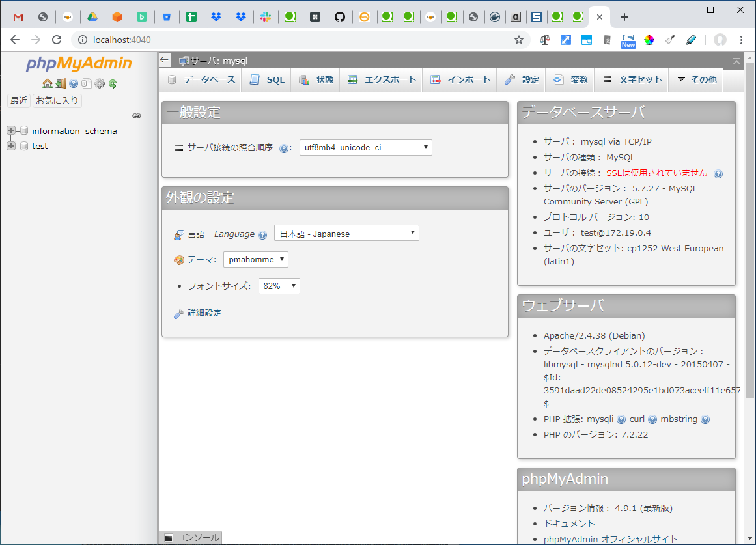Open the SQL tab
This screenshot has height=545, width=756.
[267, 79]
